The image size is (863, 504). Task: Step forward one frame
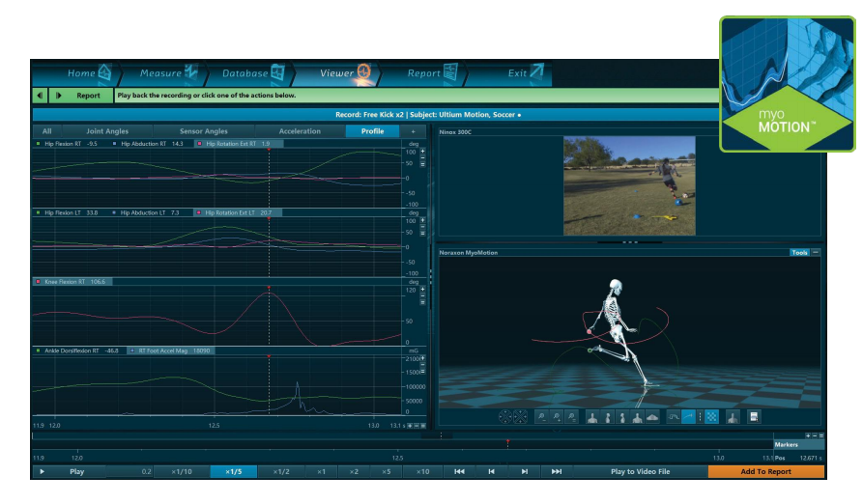click(525, 472)
